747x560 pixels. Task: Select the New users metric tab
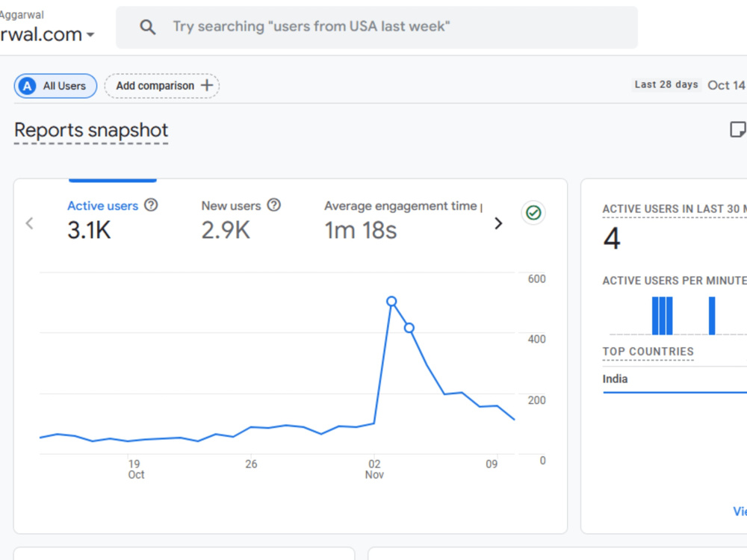click(x=241, y=219)
